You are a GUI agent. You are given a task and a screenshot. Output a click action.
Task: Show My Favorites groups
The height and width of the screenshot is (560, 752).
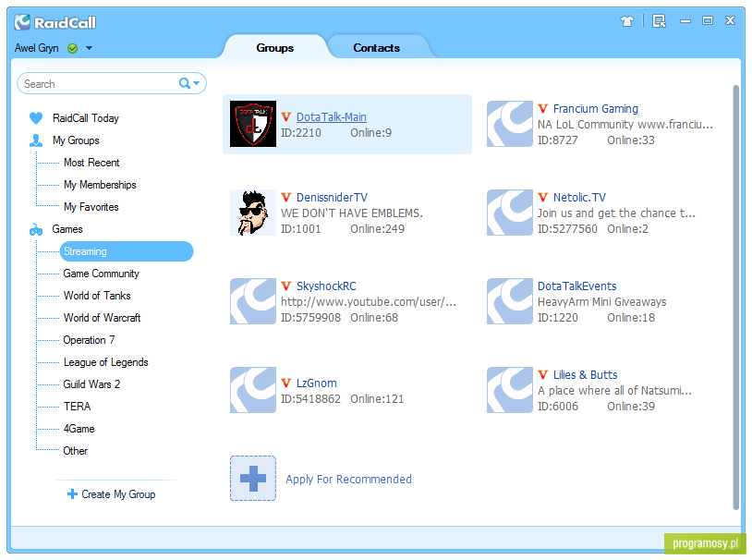coord(91,207)
